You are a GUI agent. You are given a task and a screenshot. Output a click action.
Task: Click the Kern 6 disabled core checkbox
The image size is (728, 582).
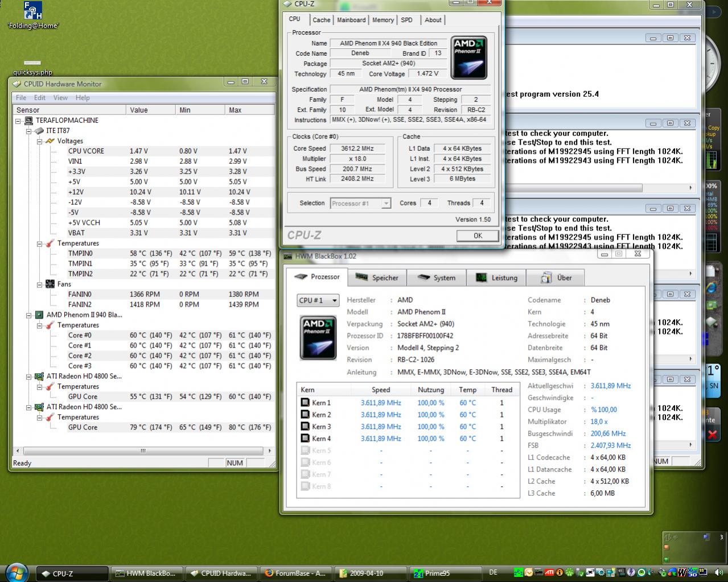305,463
